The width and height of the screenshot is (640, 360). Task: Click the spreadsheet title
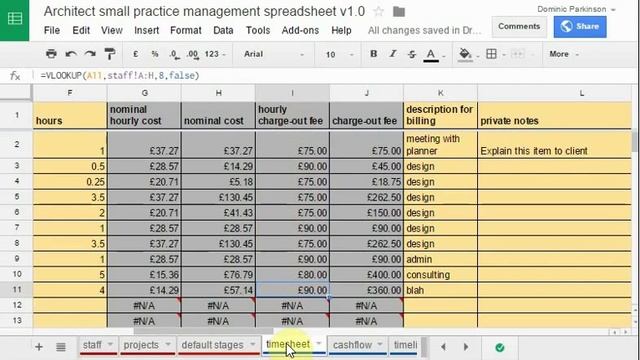coord(204,11)
